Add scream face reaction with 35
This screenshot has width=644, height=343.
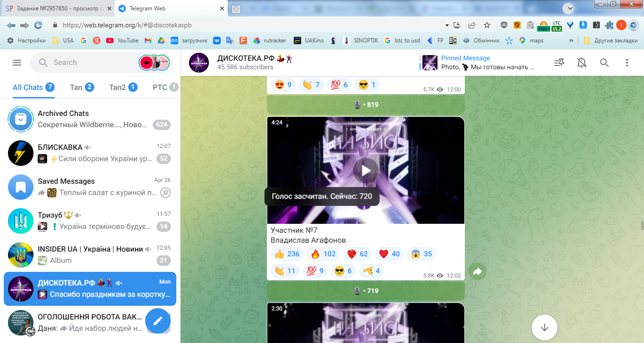point(421,254)
